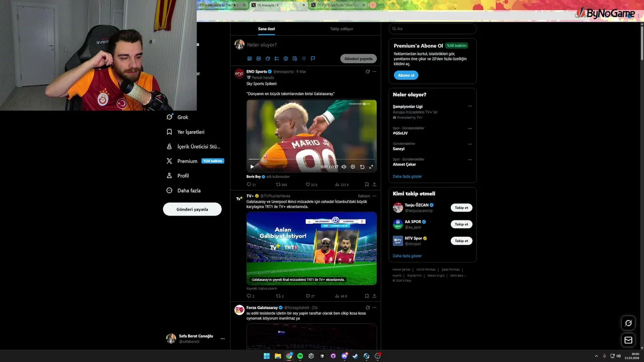The image size is (644, 362).
Task: Schedule the post with the calendar icon
Action: [x=295, y=59]
